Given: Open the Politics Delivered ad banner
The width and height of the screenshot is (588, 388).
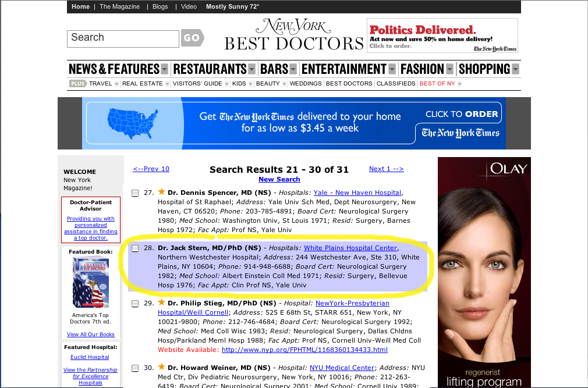Looking at the screenshot, I should point(442,35).
